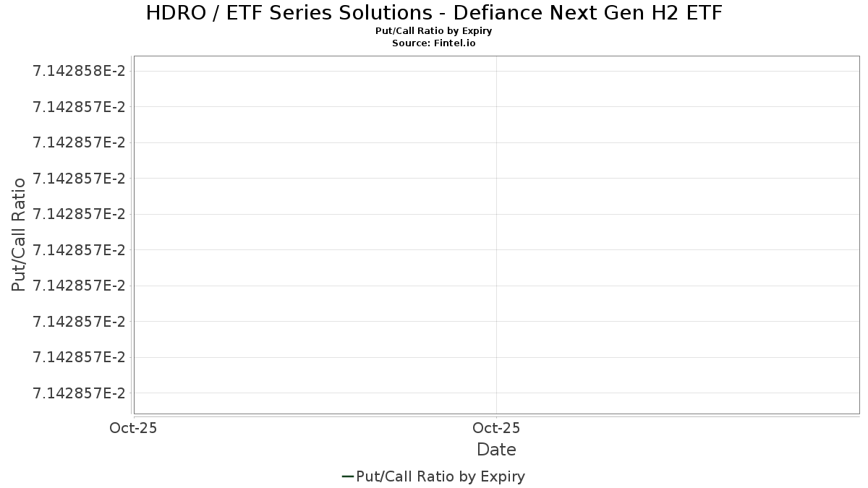
Task: Click the seventh y-axis label from top
Action: tap(79, 286)
